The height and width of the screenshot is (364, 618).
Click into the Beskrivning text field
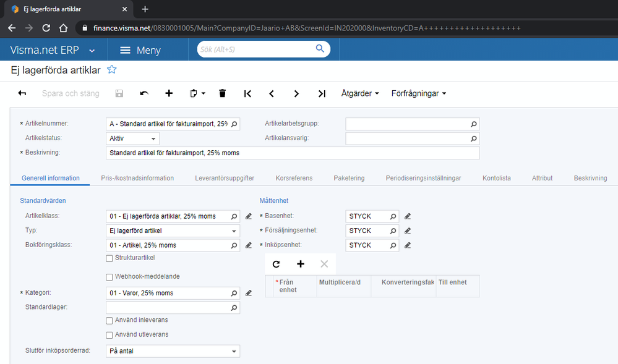tap(293, 153)
